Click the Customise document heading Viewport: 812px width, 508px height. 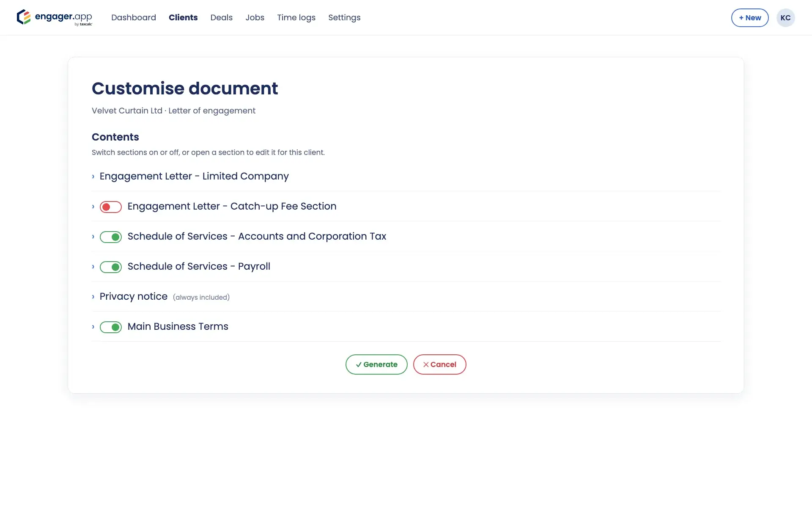coord(185,88)
